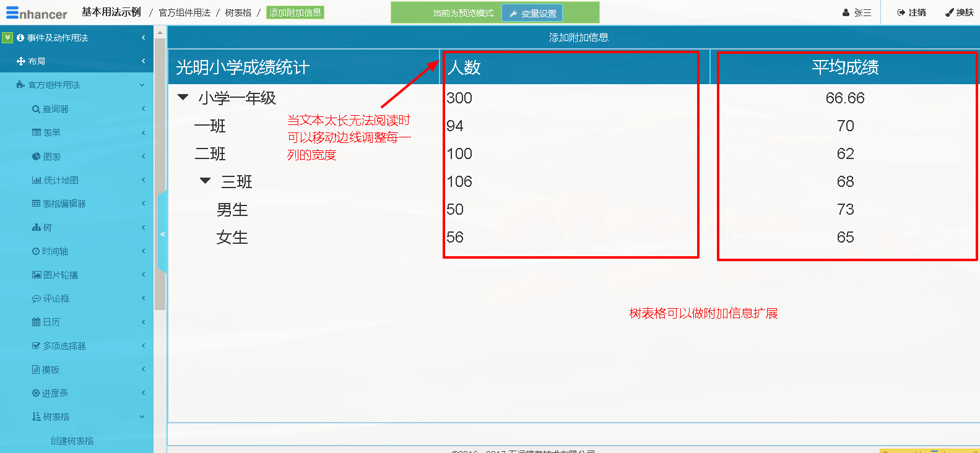Viewport: 980px width, 453px height.
Task: Click the magnifier icon next to 查询器
Action: click(36, 109)
